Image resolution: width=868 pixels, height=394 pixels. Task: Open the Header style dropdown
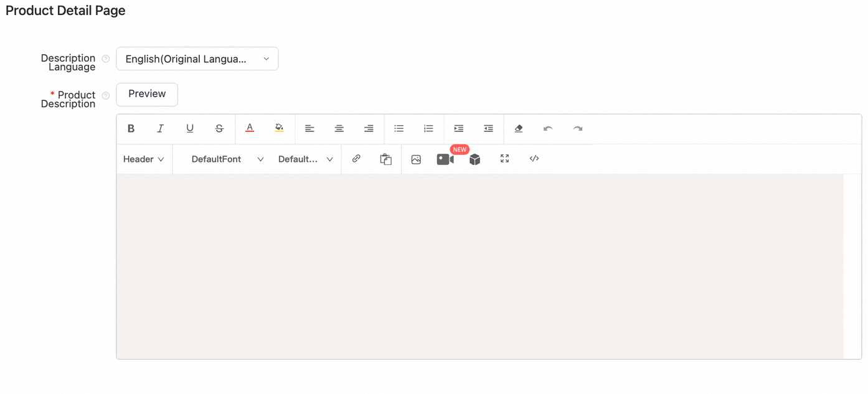(x=144, y=159)
